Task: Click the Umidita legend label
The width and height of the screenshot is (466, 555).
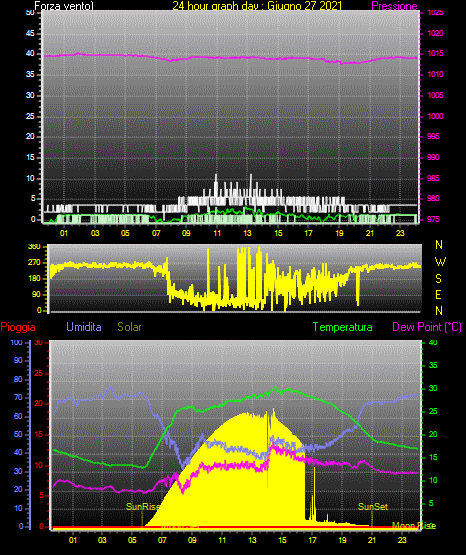Action: click(84, 327)
